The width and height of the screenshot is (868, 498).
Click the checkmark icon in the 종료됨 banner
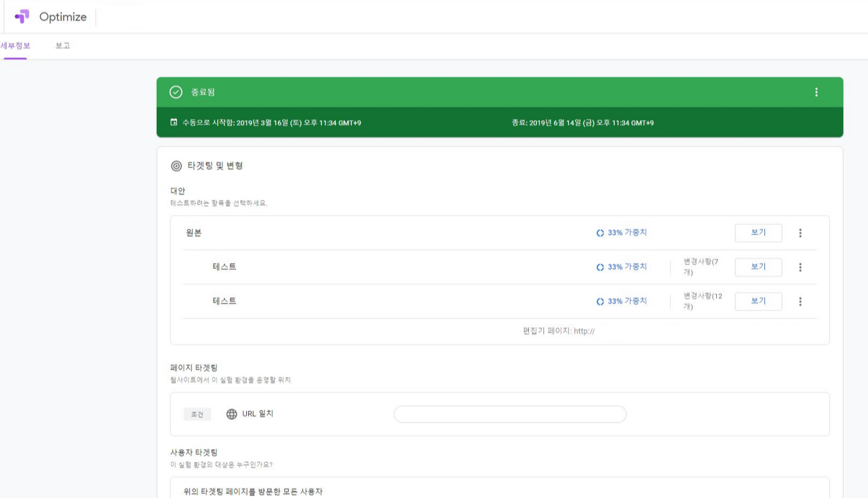(176, 91)
